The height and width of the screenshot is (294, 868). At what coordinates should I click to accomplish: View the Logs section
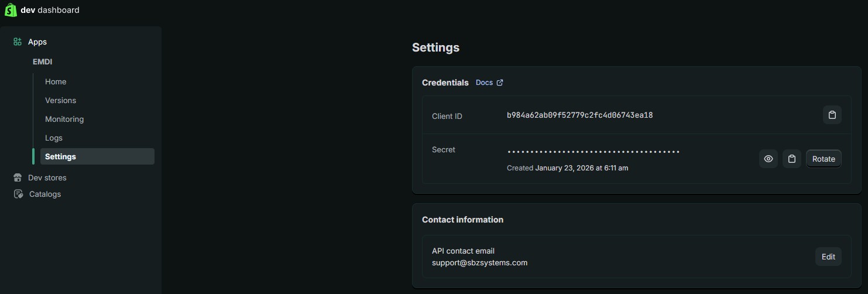[54, 138]
